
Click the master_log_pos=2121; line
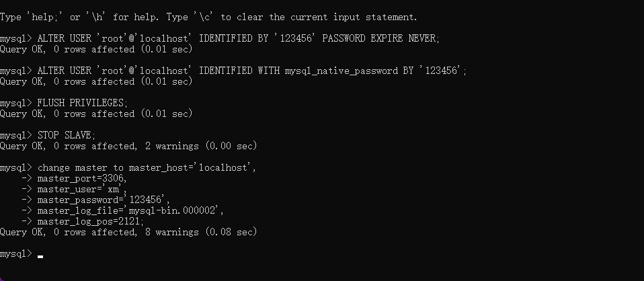pyautogui.click(x=90, y=221)
